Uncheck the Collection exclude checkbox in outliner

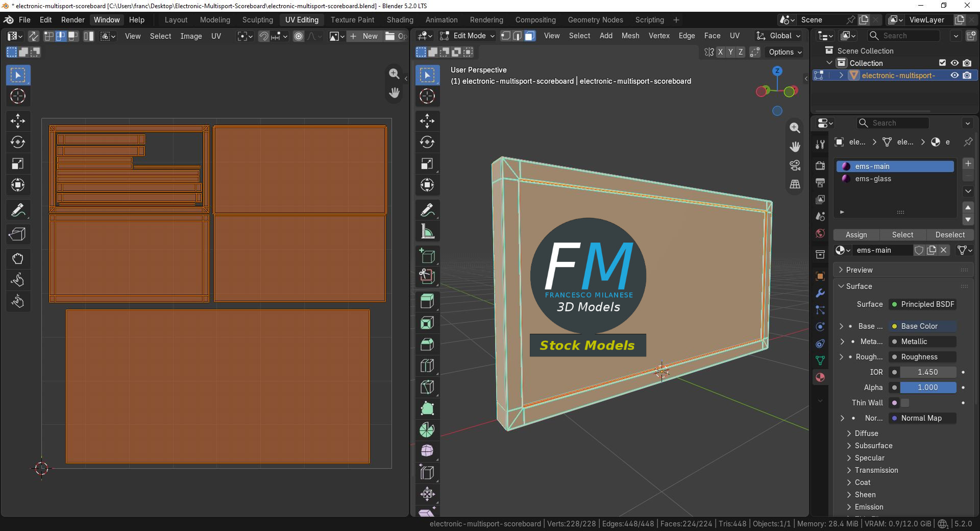942,63
